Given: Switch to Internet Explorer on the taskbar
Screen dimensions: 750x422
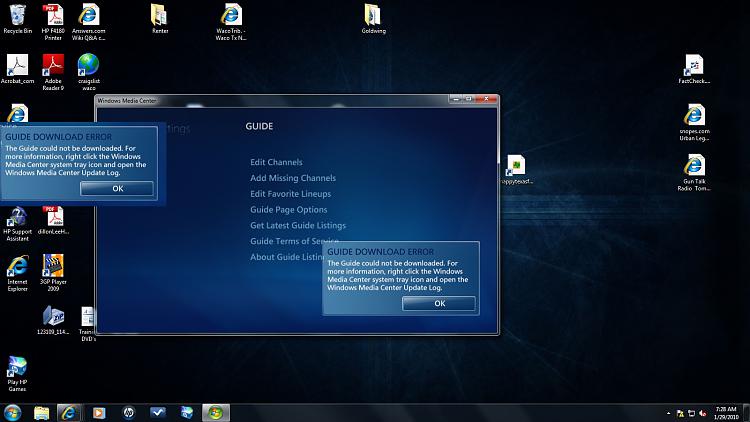Looking at the screenshot, I should tap(69, 412).
